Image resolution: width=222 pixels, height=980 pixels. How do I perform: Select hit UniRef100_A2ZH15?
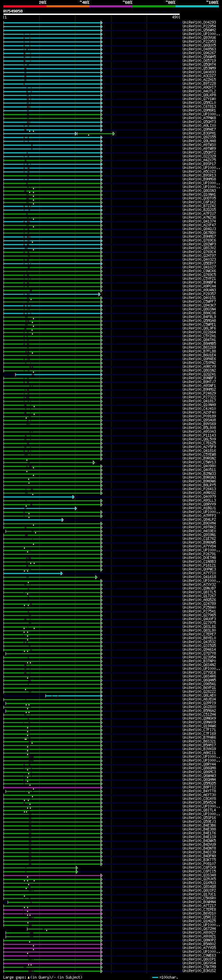click(199, 80)
